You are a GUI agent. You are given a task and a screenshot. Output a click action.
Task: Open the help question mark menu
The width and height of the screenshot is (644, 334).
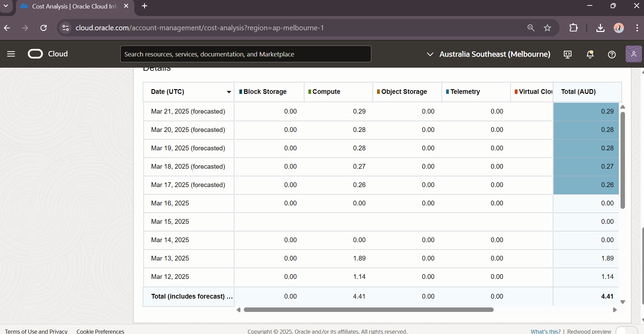612,54
